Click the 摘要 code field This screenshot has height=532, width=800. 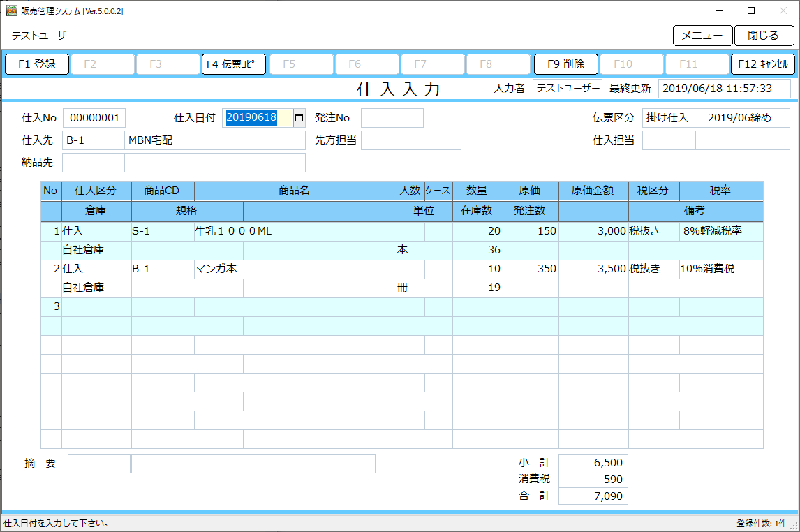click(99, 464)
